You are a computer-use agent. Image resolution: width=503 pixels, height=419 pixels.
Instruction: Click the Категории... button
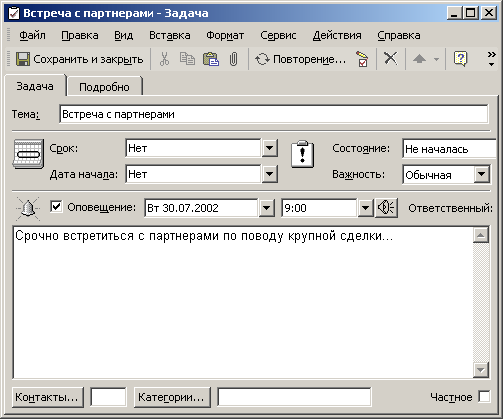point(172,397)
